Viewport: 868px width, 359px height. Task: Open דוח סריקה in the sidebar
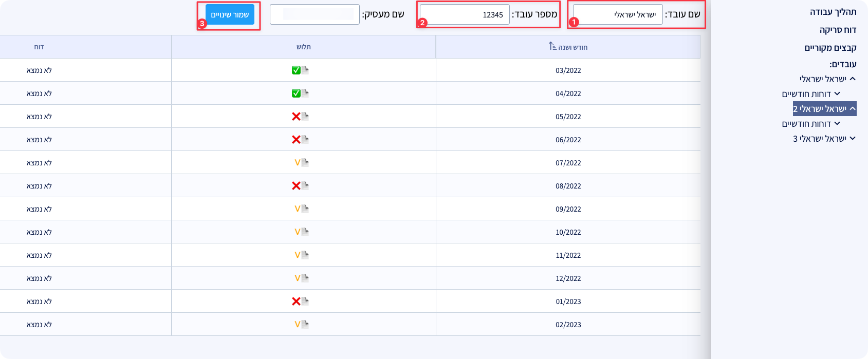[838, 30]
